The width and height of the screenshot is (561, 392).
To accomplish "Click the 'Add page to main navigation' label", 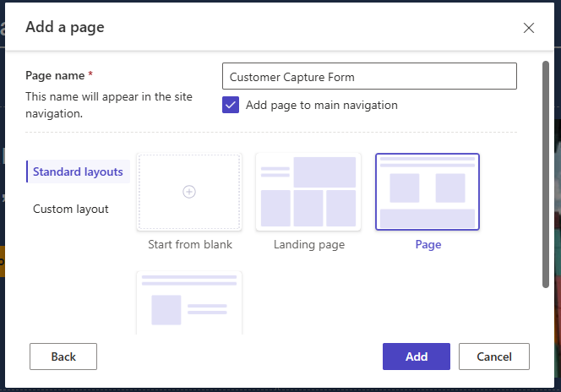I will pos(321,106).
